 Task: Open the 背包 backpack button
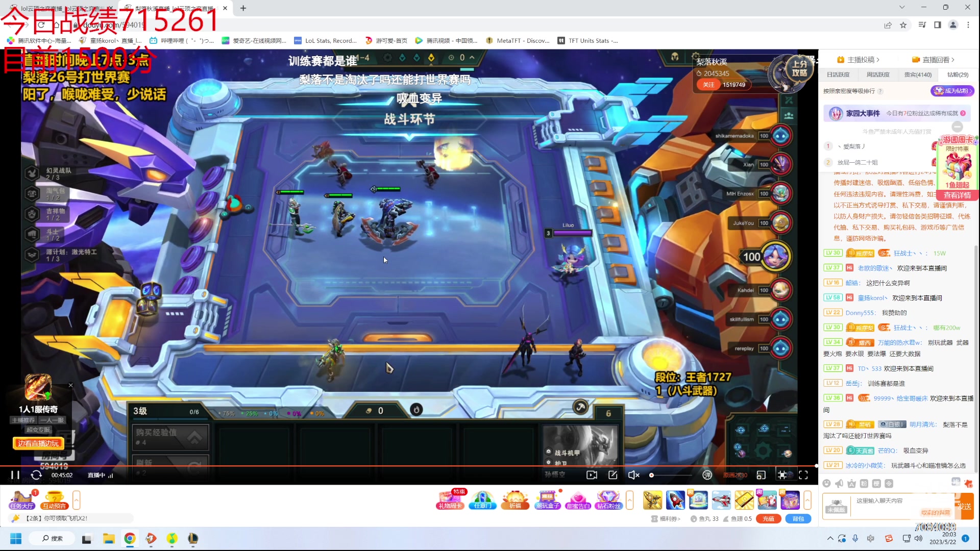pyautogui.click(x=798, y=519)
